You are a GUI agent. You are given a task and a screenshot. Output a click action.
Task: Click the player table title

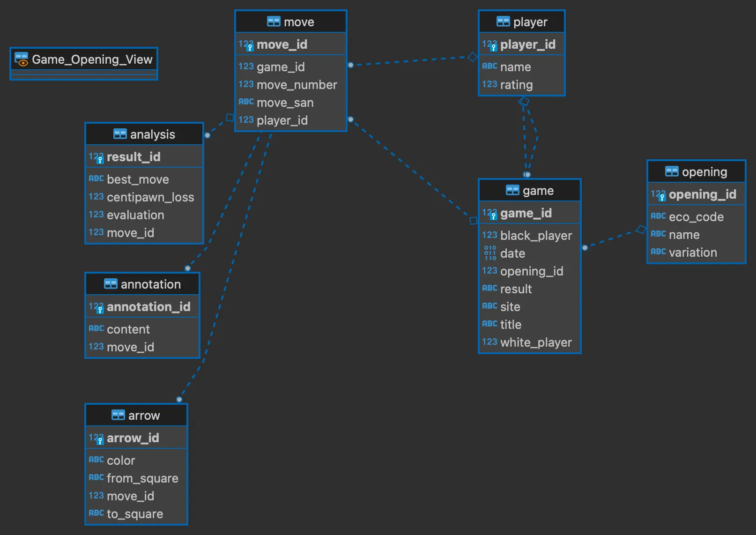(x=530, y=22)
